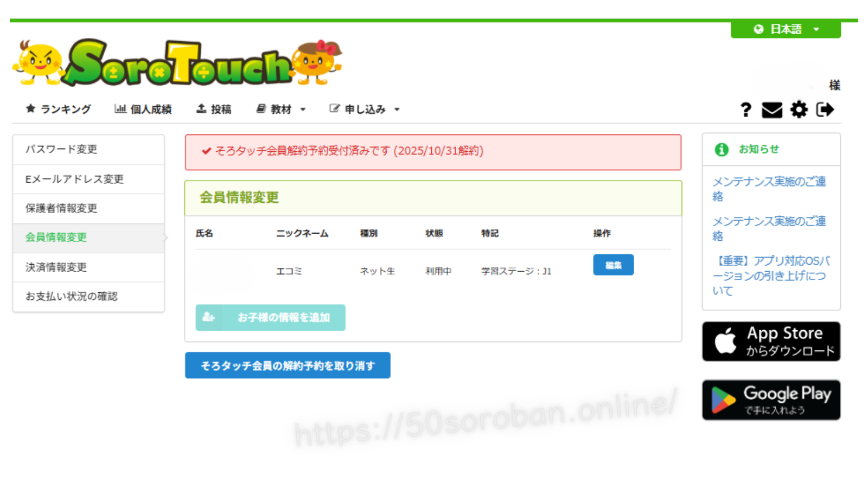Open settings with the gear icon
The height and width of the screenshot is (488, 868).
pos(799,110)
